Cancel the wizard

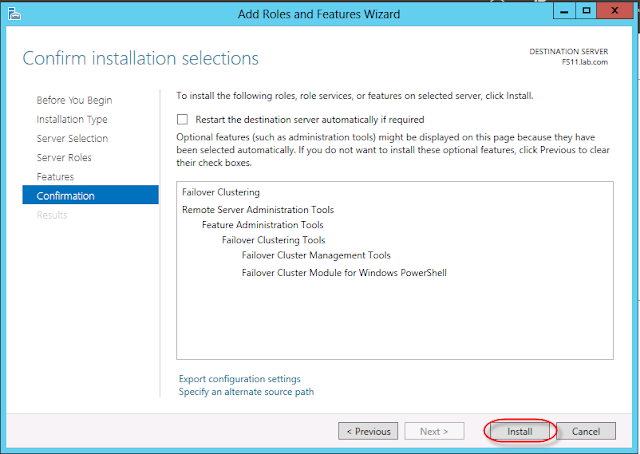pos(586,431)
